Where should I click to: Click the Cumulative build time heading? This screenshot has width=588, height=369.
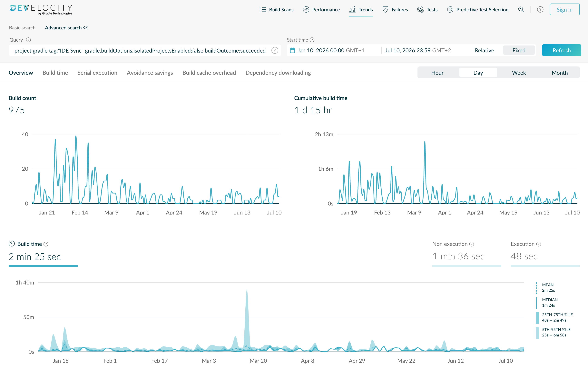point(321,98)
